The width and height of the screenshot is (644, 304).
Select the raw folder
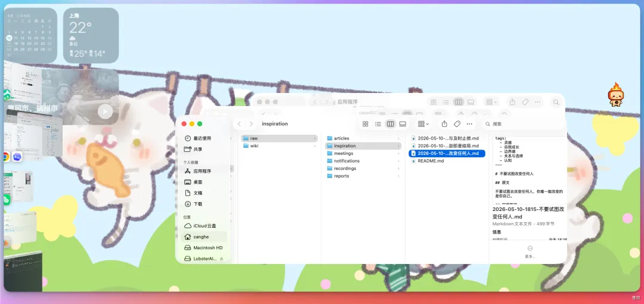coord(279,138)
